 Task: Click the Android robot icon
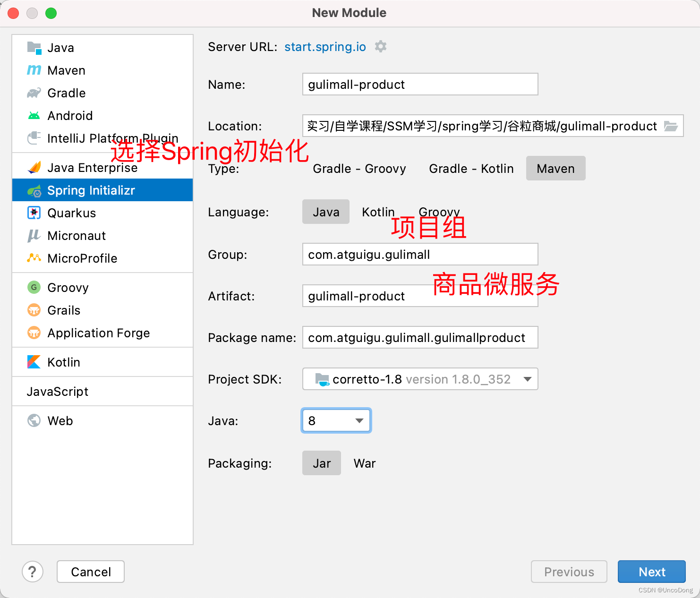(x=34, y=116)
